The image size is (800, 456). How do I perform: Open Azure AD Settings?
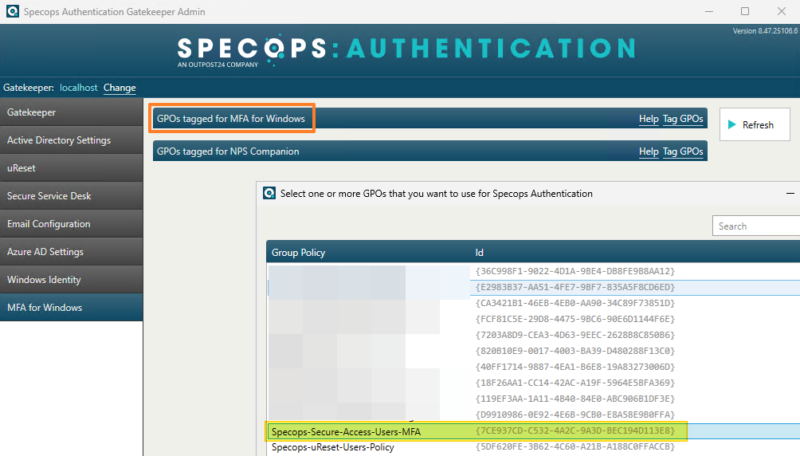click(x=71, y=251)
